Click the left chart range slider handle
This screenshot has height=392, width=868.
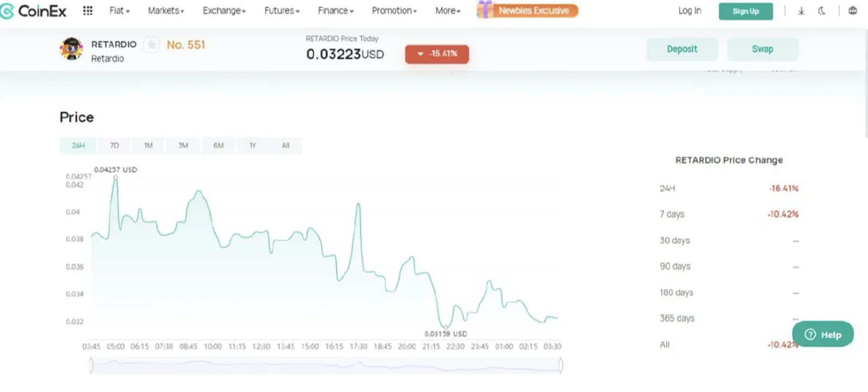[91, 365]
